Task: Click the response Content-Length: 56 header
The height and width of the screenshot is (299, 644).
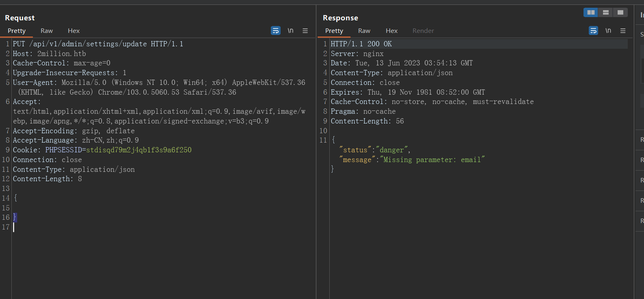Action: pyautogui.click(x=367, y=121)
